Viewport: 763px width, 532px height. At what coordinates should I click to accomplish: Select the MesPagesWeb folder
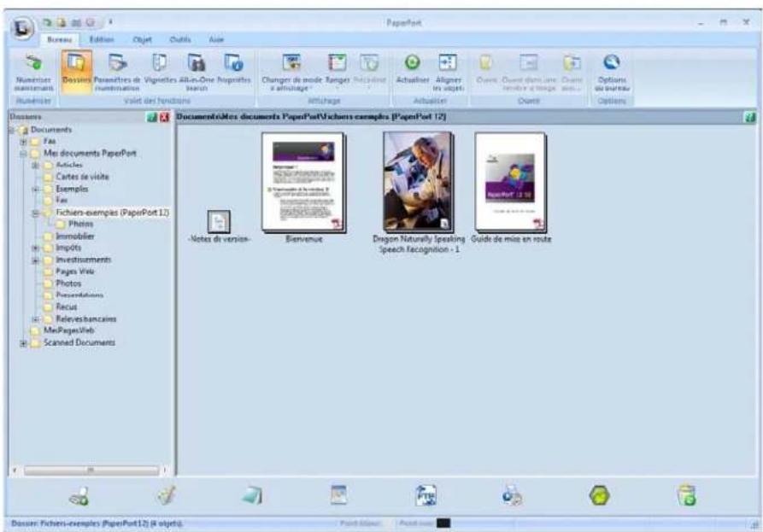(x=69, y=330)
